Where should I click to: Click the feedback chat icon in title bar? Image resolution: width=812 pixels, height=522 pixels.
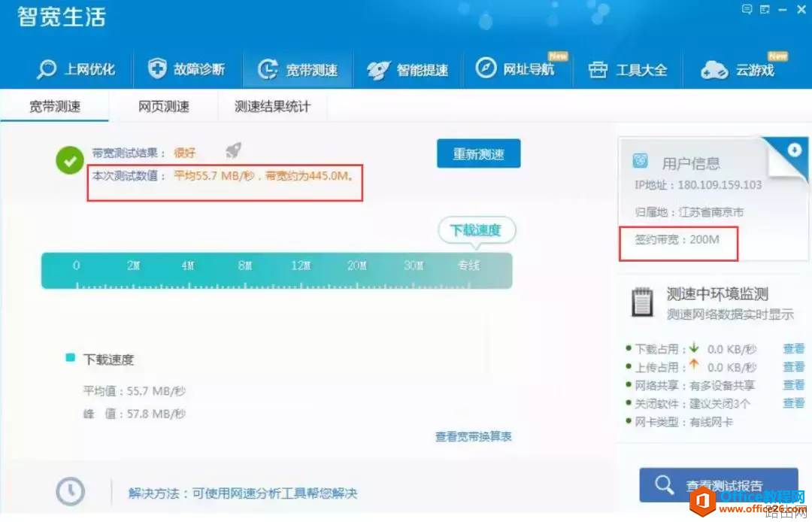click(x=747, y=9)
